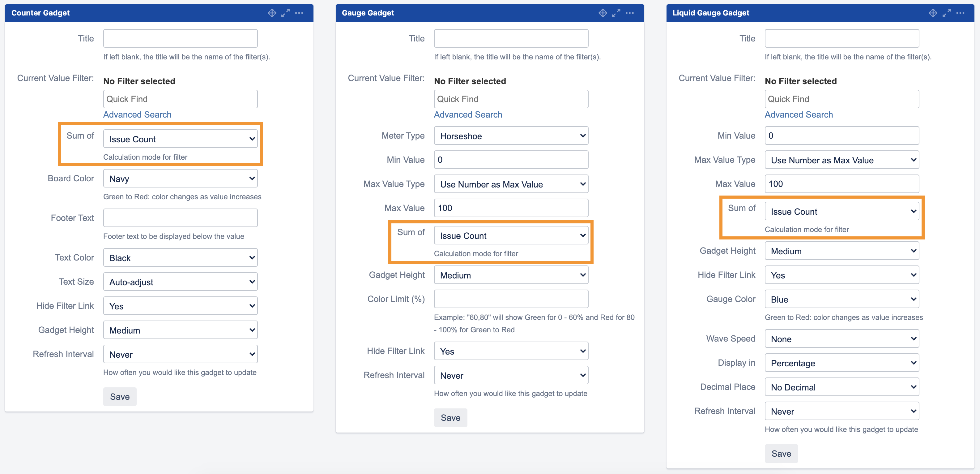
Task: Click the Footer Text input field
Action: coord(180,218)
